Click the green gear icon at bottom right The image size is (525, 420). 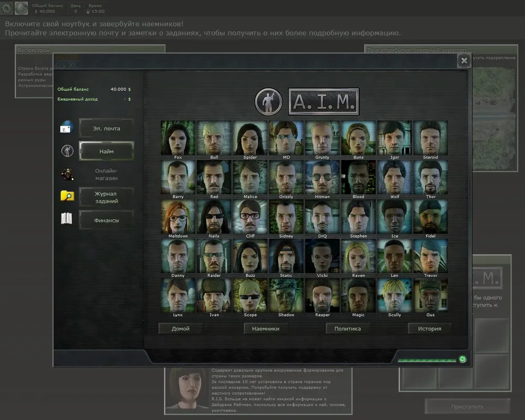pyautogui.click(x=463, y=360)
